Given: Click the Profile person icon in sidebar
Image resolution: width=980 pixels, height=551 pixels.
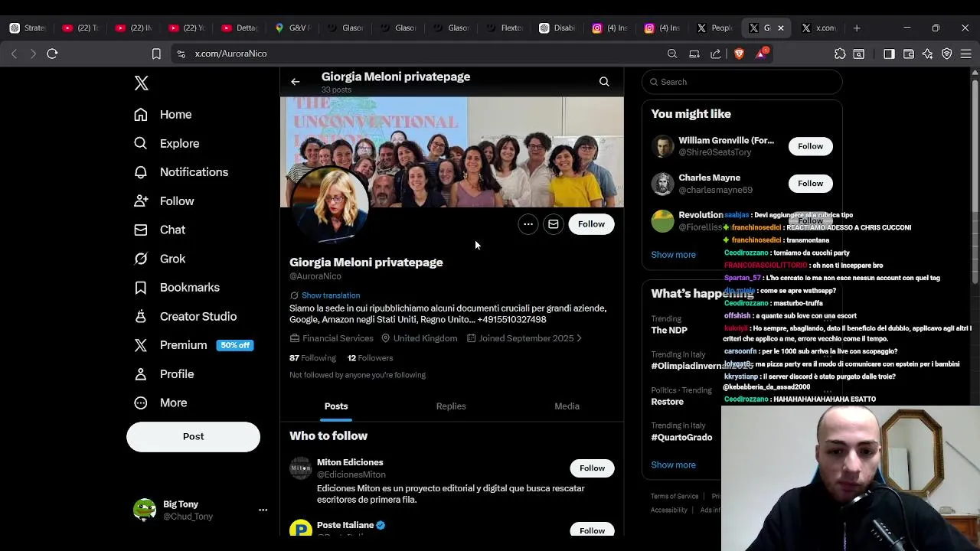Looking at the screenshot, I should pos(141,374).
